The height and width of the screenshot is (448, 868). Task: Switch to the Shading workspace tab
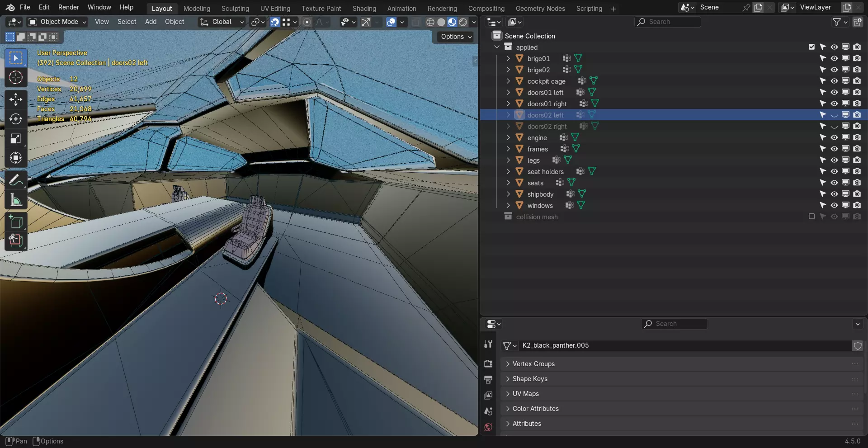[364, 8]
